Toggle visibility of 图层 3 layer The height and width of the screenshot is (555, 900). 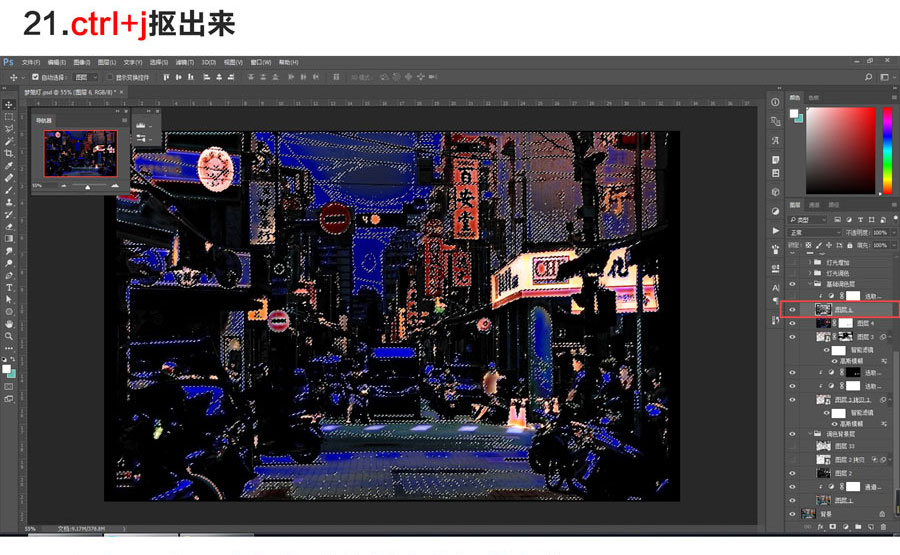793,337
